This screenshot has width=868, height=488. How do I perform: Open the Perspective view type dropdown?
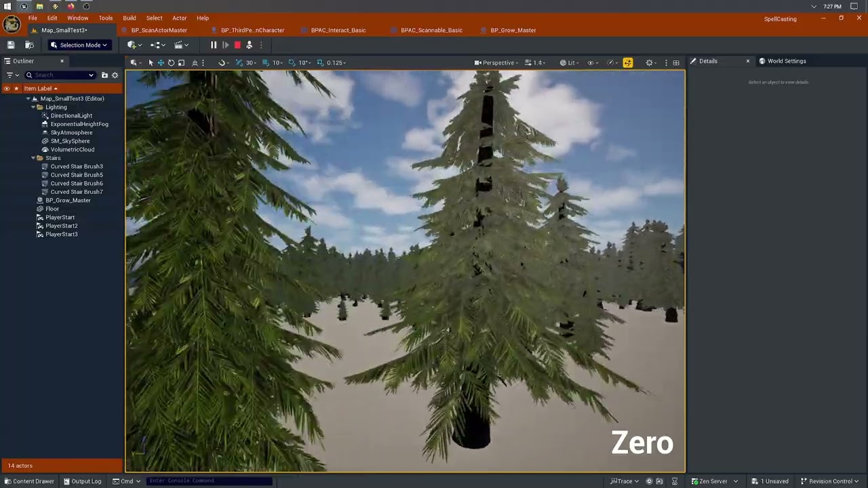[496, 62]
